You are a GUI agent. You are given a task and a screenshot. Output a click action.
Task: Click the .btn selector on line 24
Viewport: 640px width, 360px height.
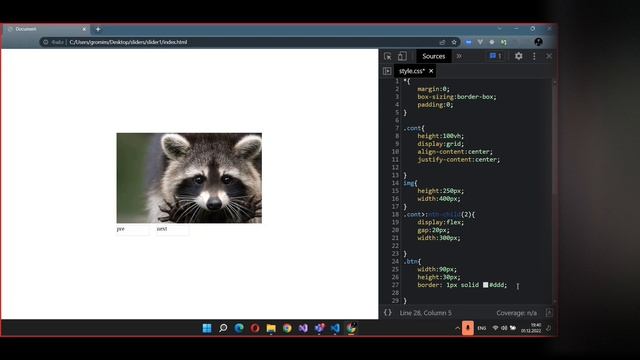click(x=411, y=261)
